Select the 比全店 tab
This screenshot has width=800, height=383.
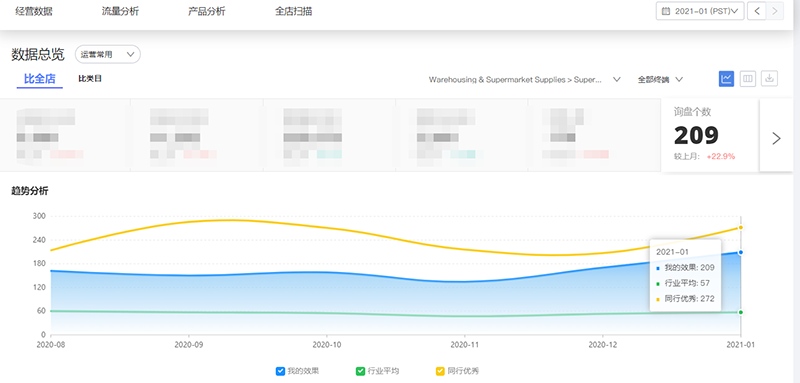[40, 79]
